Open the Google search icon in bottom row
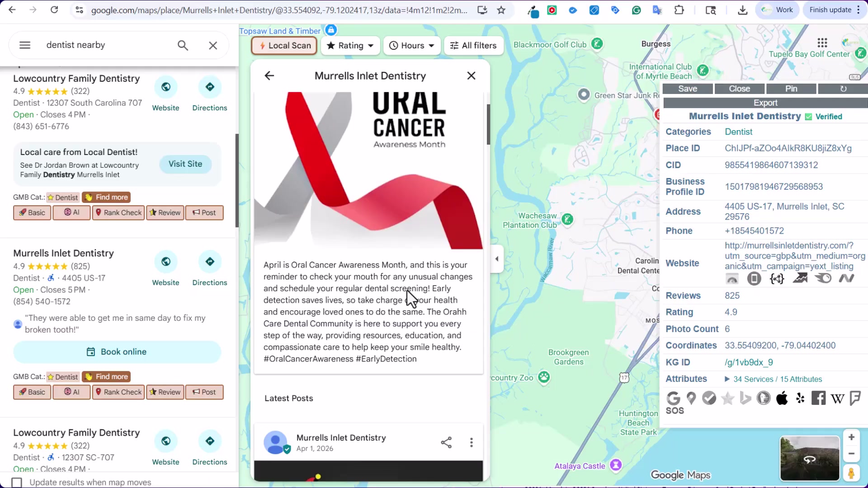This screenshot has height=488, width=868. [673, 398]
